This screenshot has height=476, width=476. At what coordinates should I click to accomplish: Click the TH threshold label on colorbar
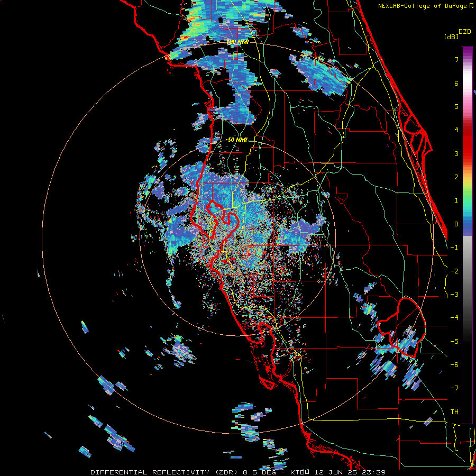(454, 412)
